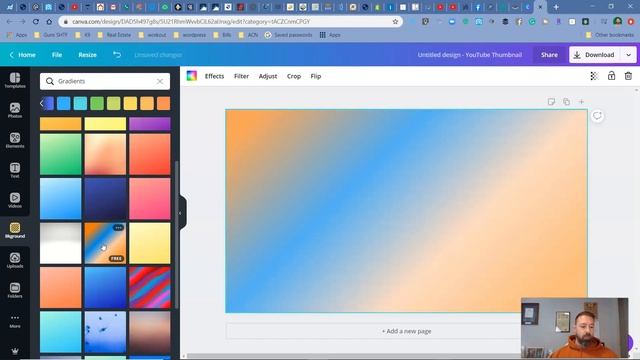Open the transparency checkerboard tool
The height and width of the screenshot is (360, 640).
(594, 76)
